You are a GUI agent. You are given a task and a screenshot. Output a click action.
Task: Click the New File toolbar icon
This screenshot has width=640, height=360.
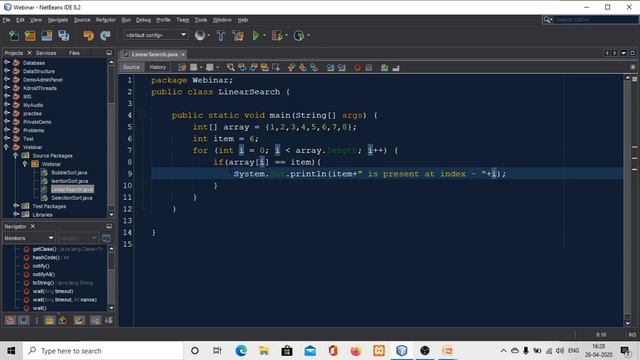tap(14, 36)
